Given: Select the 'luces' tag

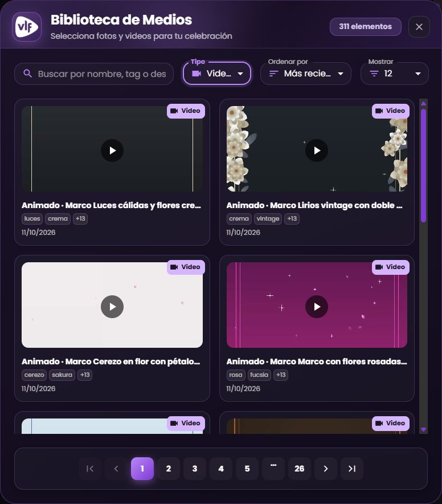Looking at the screenshot, I should tap(32, 218).
